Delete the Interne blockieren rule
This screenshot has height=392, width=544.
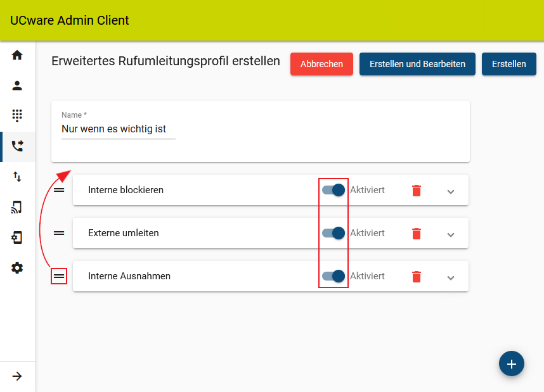point(417,190)
